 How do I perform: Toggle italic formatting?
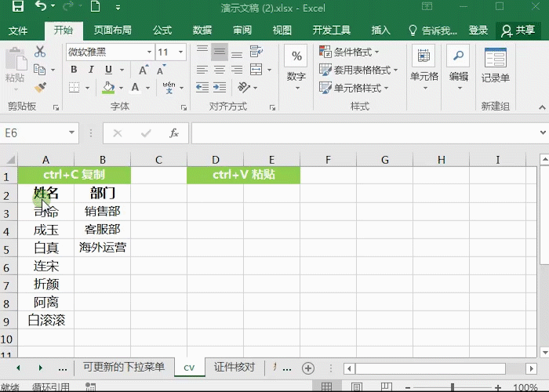pos(91,70)
